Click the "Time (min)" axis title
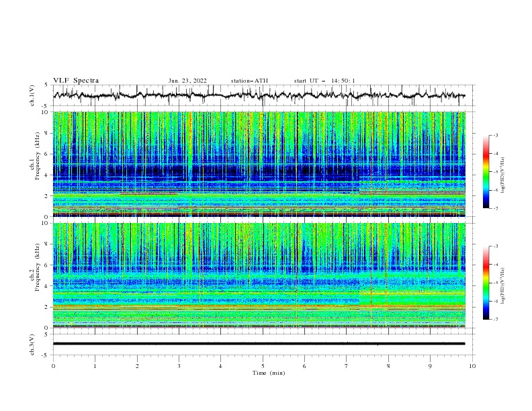The image size is (532, 411). (x=269, y=373)
